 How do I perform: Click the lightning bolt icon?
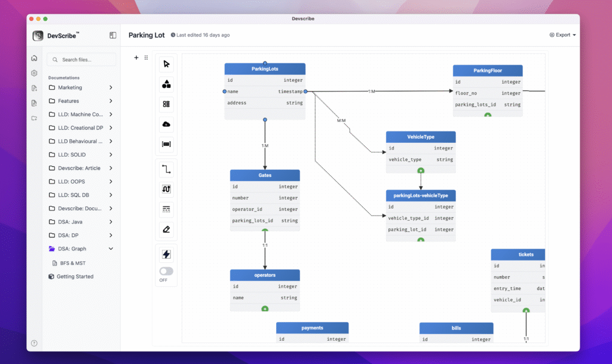click(166, 254)
